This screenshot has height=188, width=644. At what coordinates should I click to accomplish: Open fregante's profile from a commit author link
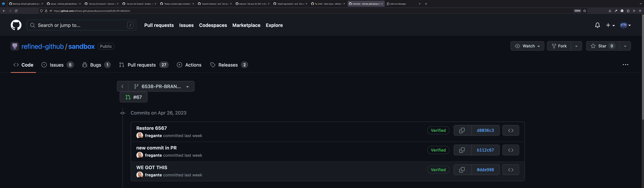click(x=153, y=135)
